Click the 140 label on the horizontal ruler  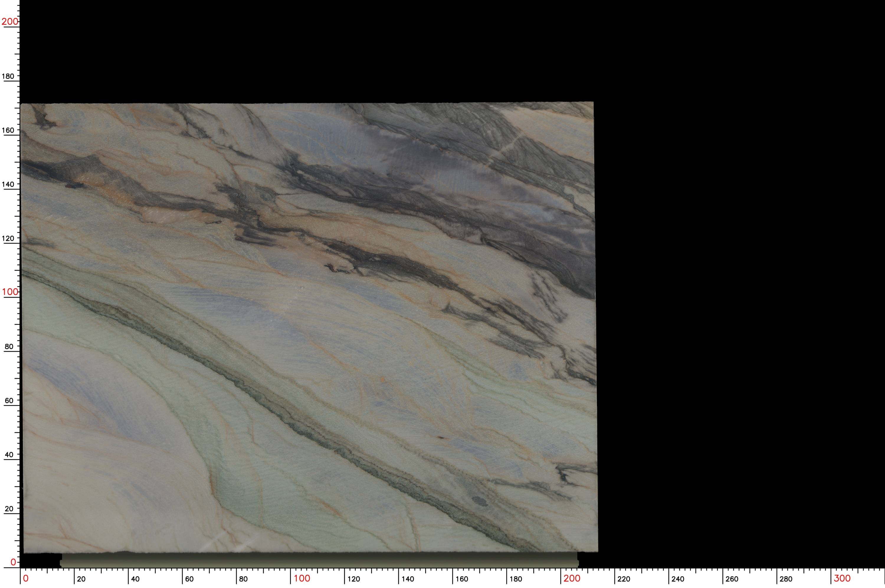(x=408, y=579)
